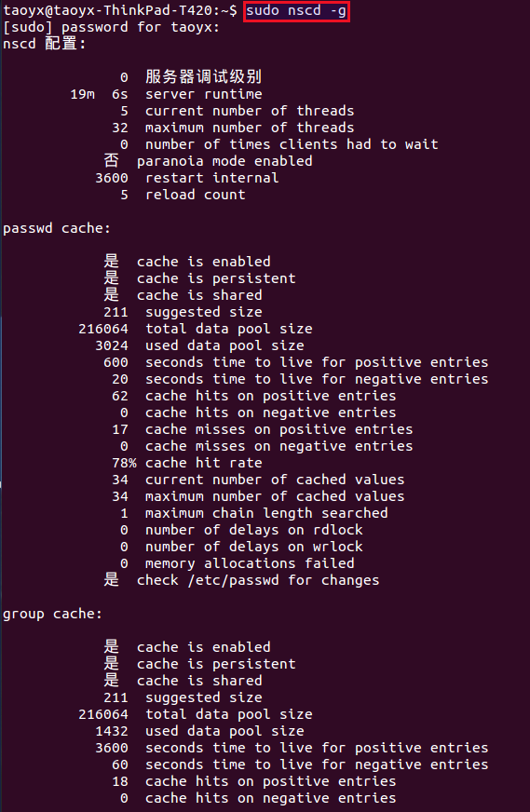Image resolution: width=530 pixels, height=812 pixels.
Task: Click the group cache section heading
Action: pos(52,615)
